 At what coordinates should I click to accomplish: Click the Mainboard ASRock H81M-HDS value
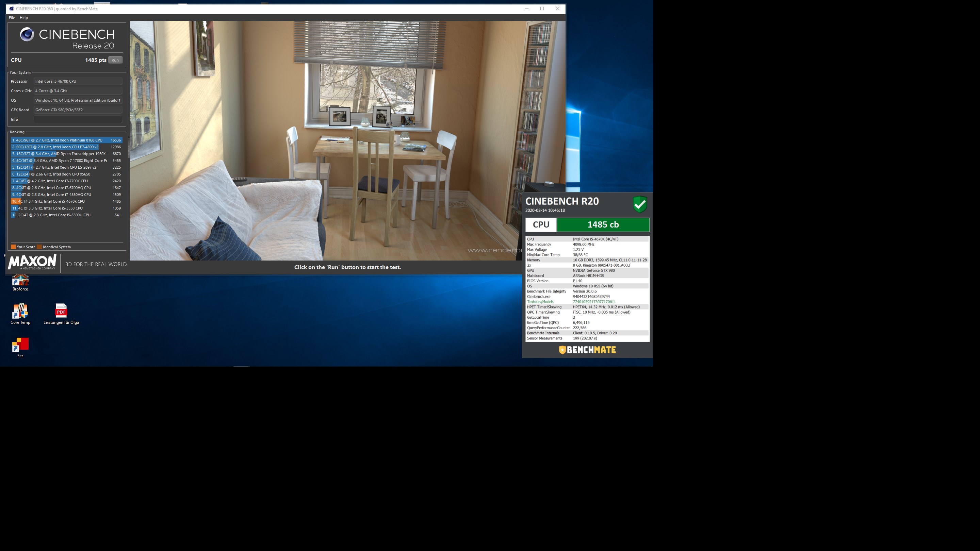588,276
